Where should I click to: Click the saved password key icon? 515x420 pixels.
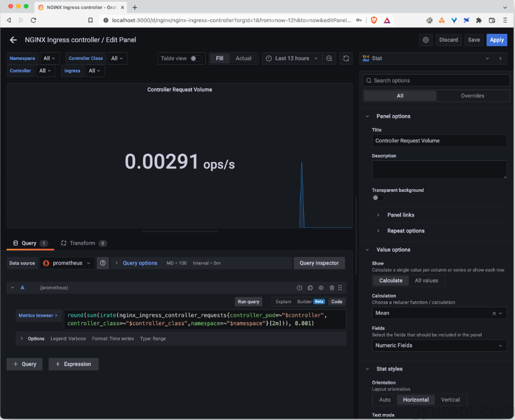[x=359, y=20]
